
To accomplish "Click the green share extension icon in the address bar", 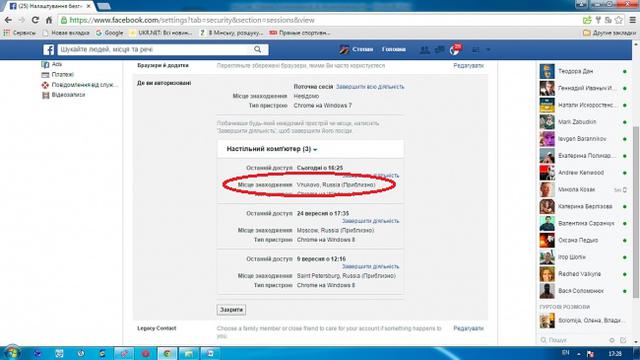I will pos(587,20).
